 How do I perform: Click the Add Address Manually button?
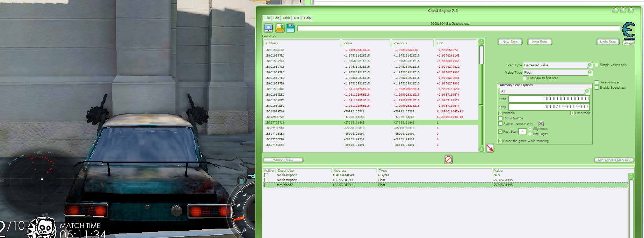(614, 160)
